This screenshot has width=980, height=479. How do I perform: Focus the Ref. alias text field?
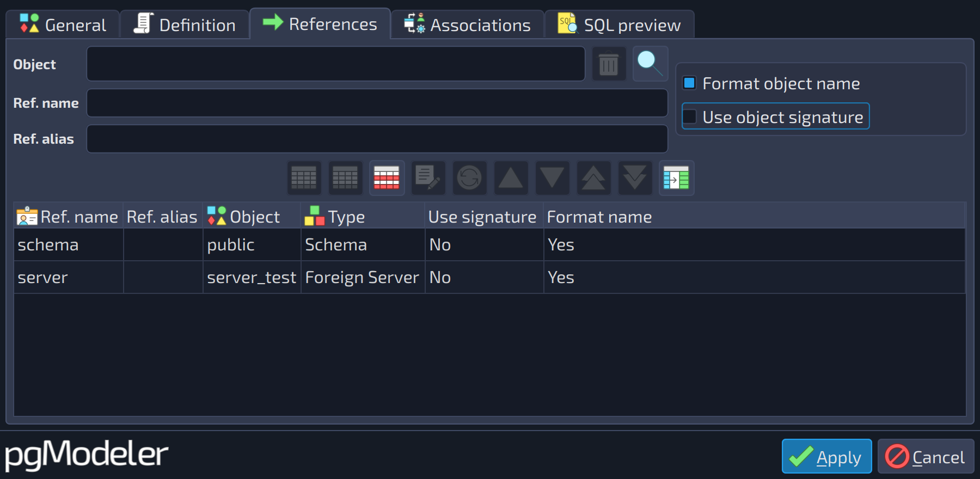[377, 139]
